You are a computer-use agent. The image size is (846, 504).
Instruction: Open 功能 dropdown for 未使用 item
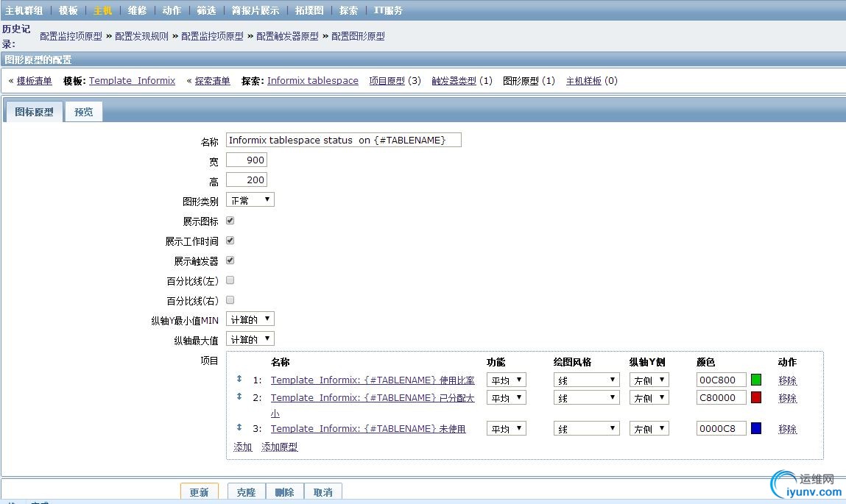506,428
